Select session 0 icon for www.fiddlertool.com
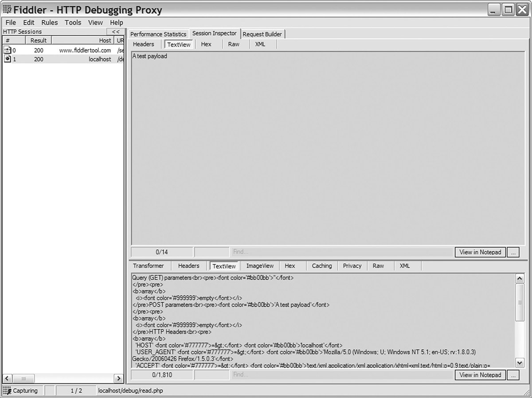Viewport: 532px width, 398px height. 7,50
